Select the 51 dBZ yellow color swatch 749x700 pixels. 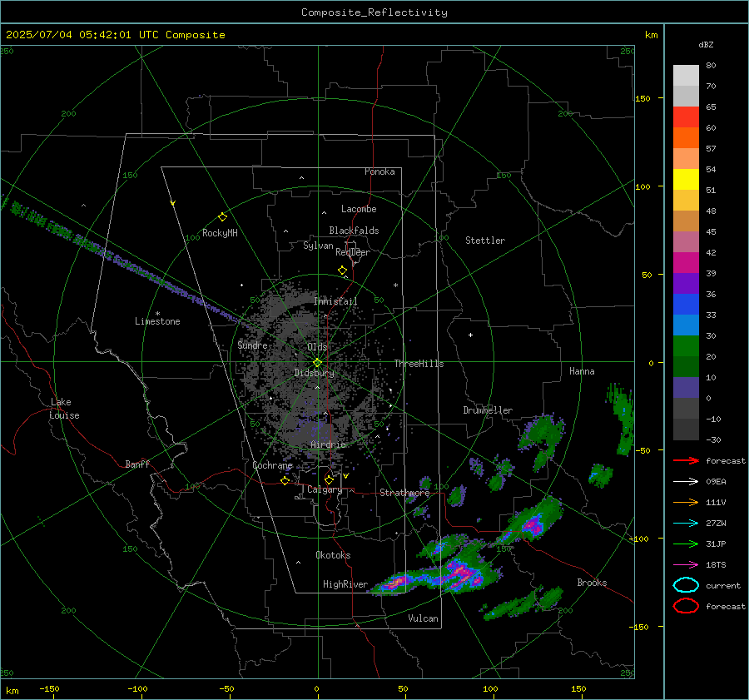pos(686,179)
